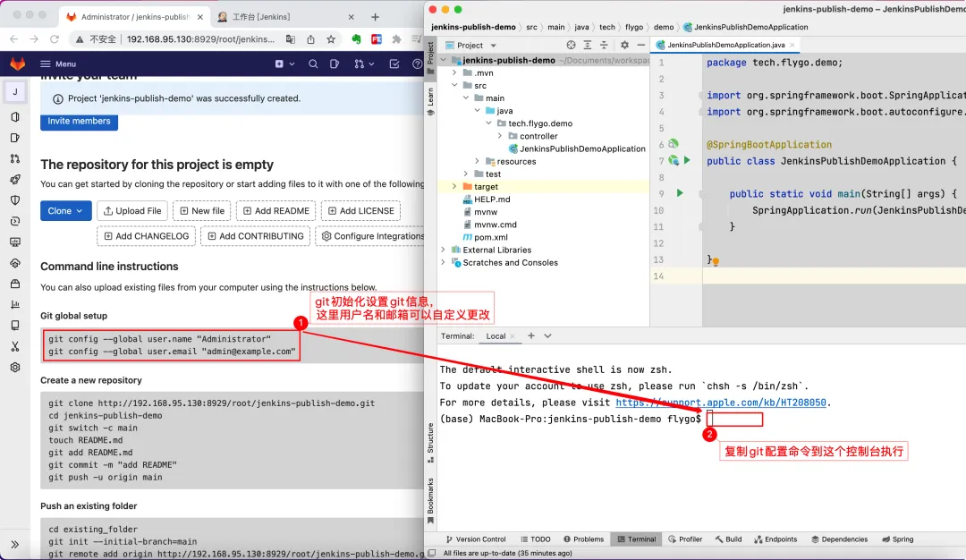Open Project panel options gear in IntelliJ
This screenshot has width=966, height=560.
[624, 45]
